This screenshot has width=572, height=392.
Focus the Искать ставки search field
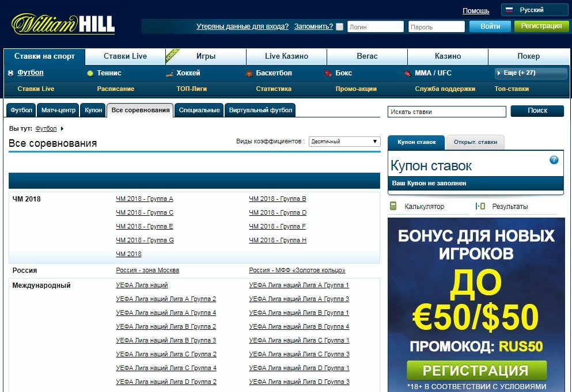(447, 112)
